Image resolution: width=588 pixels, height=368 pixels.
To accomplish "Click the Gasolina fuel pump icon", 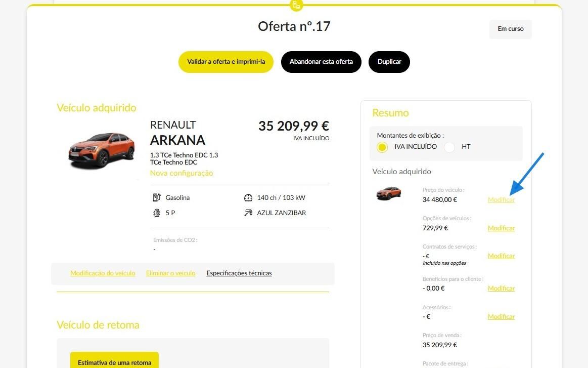I will 157,197.
